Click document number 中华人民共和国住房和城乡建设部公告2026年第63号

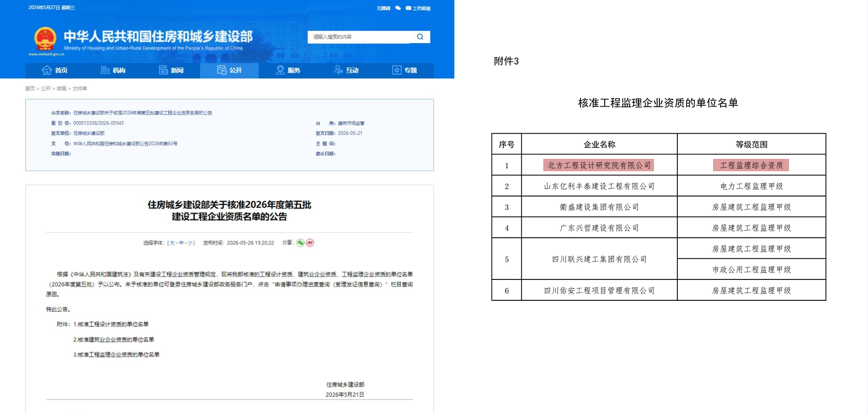(x=125, y=143)
